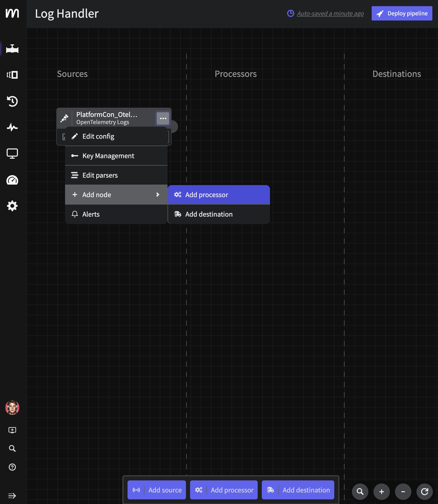
Task: Click your profile avatar in the sidebar
Action: point(12,408)
